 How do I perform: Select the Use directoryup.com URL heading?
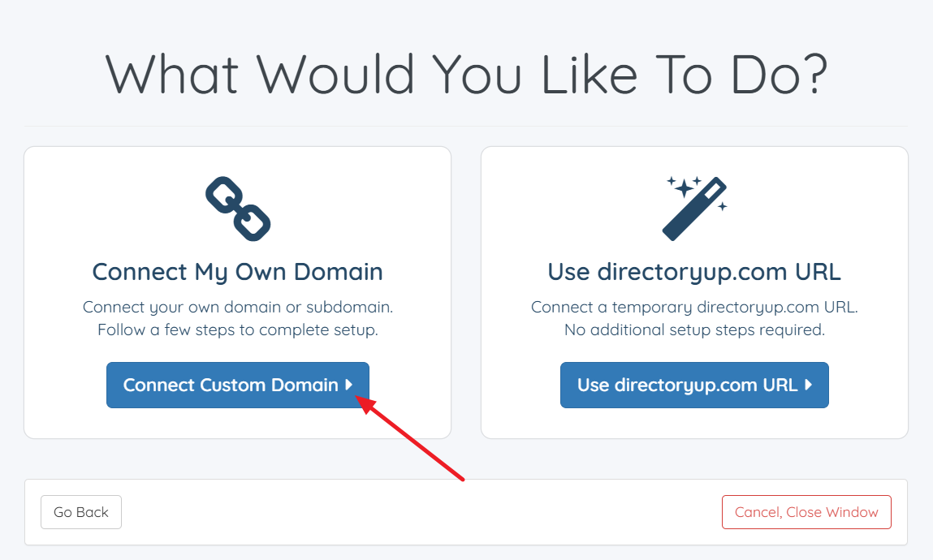tap(694, 272)
